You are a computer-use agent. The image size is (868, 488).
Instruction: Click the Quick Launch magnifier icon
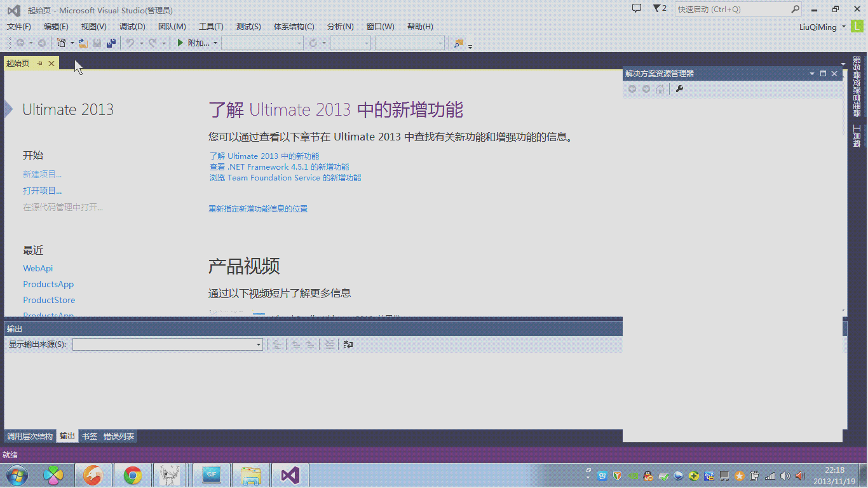pyautogui.click(x=795, y=10)
